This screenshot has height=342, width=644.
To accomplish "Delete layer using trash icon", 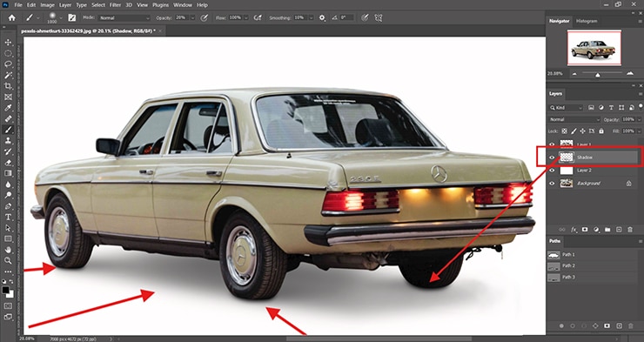I will 630,230.
